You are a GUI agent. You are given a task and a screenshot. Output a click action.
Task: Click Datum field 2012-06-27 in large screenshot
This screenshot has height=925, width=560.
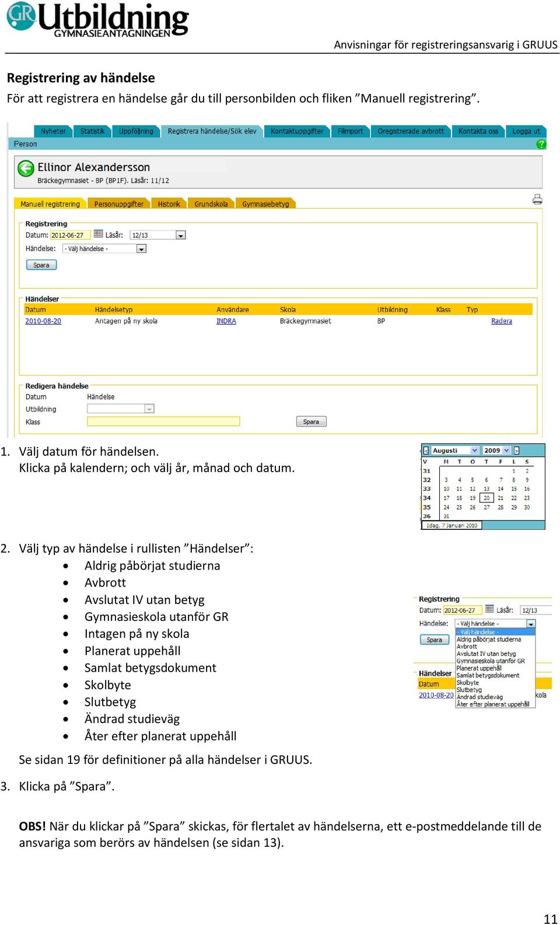(70, 235)
